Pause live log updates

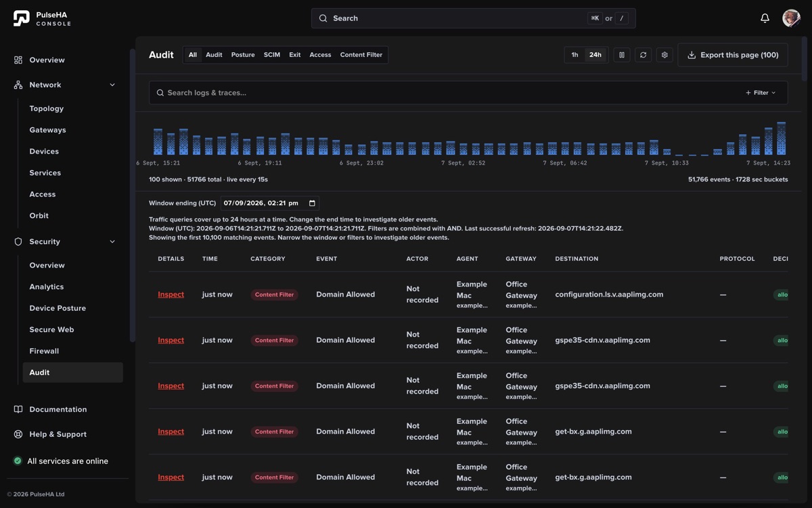pyautogui.click(x=622, y=55)
